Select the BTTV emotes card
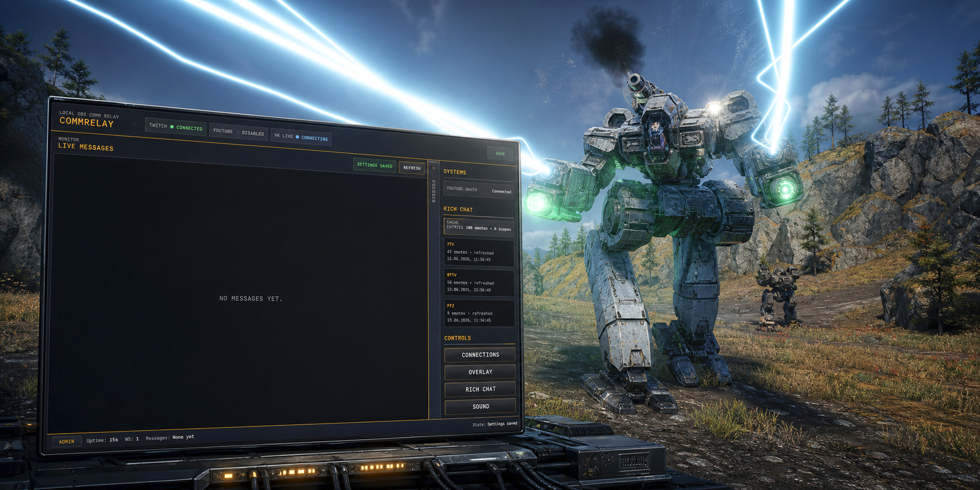Image resolution: width=980 pixels, height=490 pixels. pyautogui.click(x=480, y=282)
